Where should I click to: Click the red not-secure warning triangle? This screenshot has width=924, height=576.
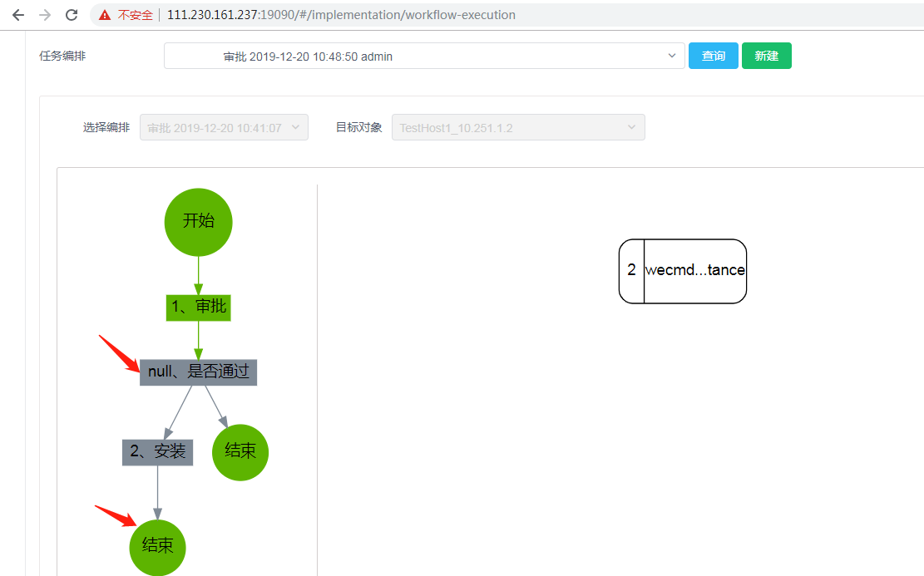tap(105, 15)
